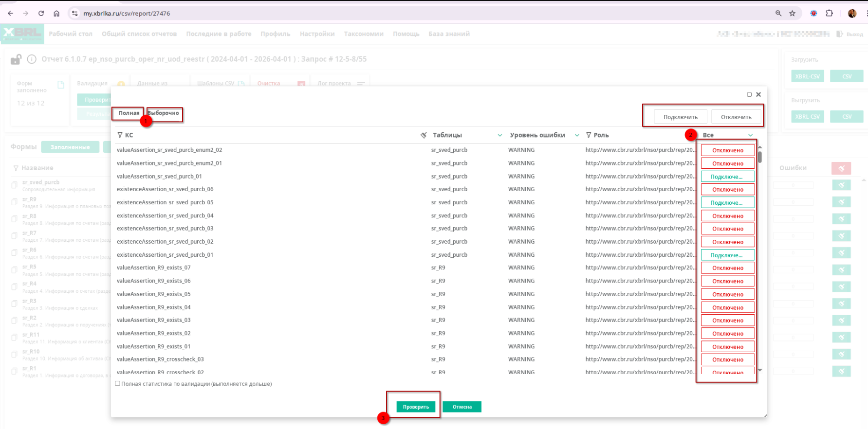Click the browser address bar URL
Screen dimensions: 868x429
click(x=127, y=13)
